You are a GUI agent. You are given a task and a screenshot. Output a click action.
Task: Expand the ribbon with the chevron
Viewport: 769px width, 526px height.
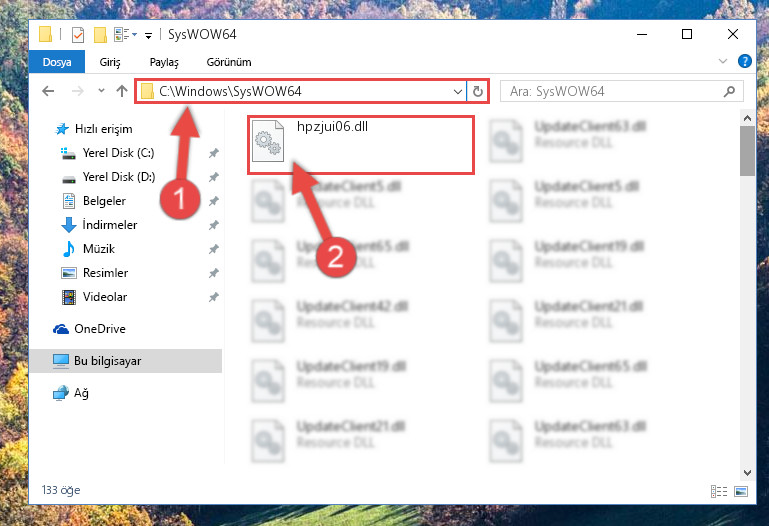(722, 61)
